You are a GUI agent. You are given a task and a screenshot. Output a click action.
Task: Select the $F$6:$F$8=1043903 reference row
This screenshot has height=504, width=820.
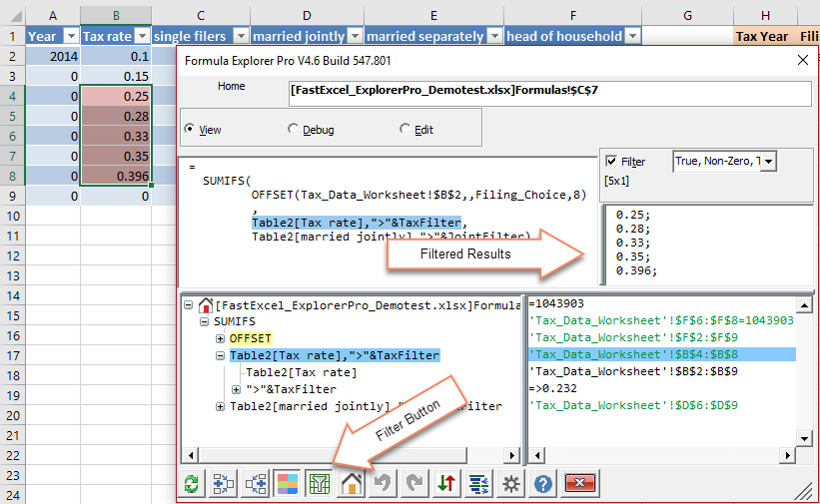tap(661, 320)
